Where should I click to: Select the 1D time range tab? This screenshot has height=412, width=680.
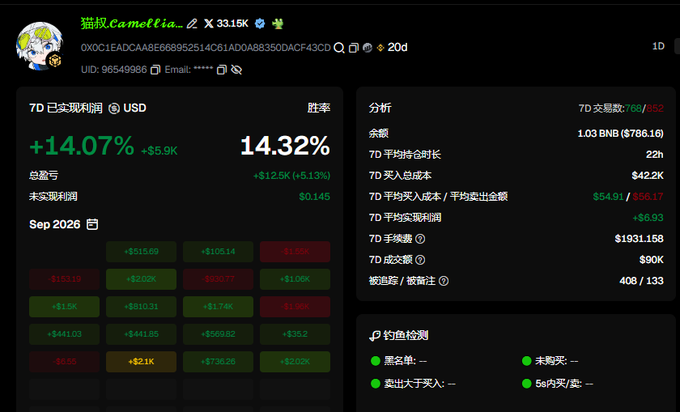click(658, 46)
